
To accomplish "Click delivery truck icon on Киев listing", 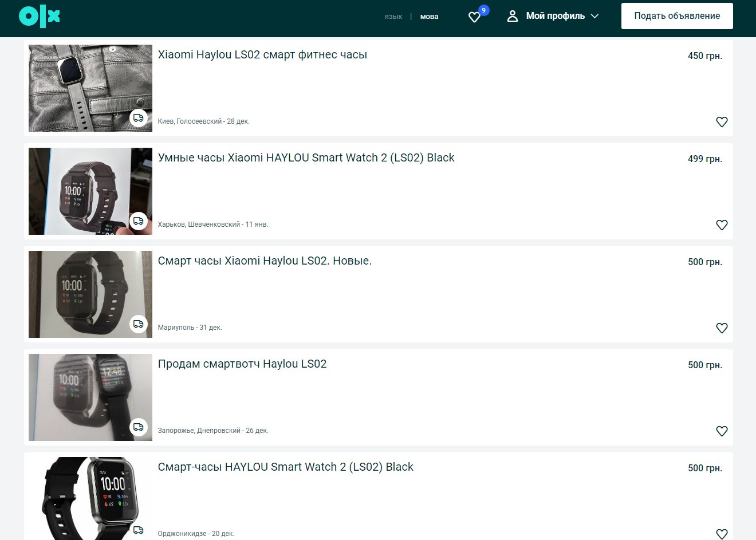I will (139, 118).
